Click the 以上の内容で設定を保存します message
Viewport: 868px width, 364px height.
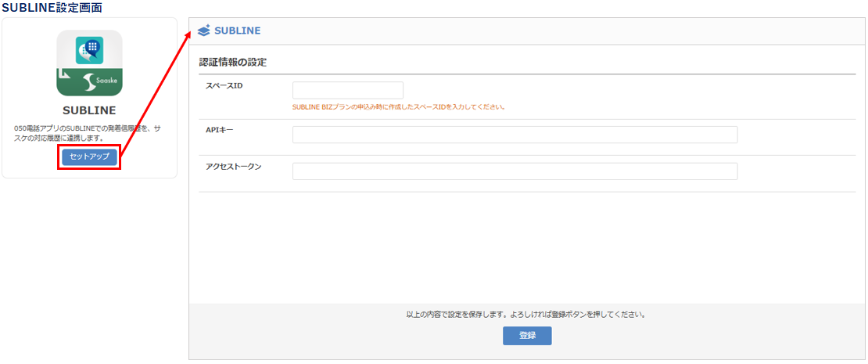click(527, 314)
